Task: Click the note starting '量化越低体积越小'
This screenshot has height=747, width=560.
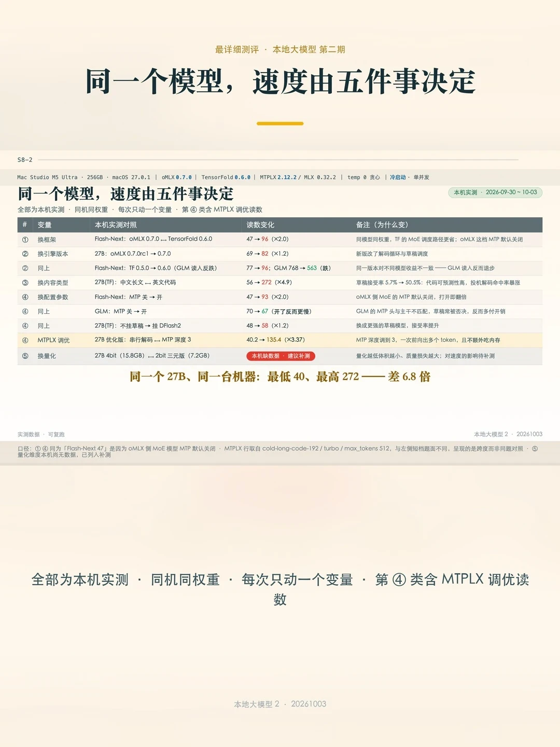Action: tap(425, 356)
